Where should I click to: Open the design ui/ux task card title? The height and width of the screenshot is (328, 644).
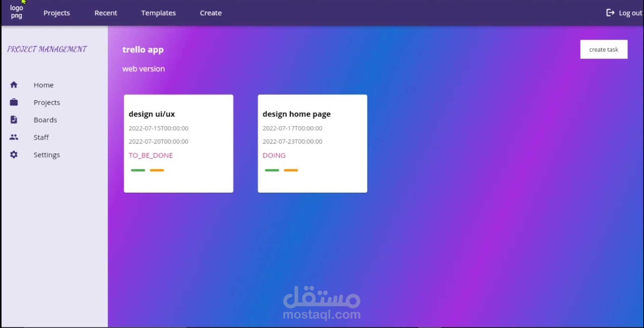[152, 114]
